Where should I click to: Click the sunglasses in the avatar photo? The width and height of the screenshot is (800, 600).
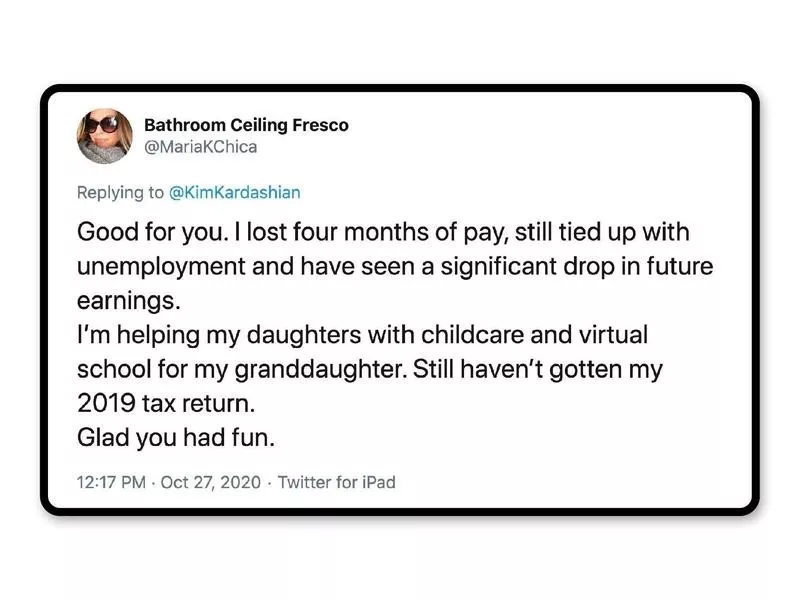102,126
